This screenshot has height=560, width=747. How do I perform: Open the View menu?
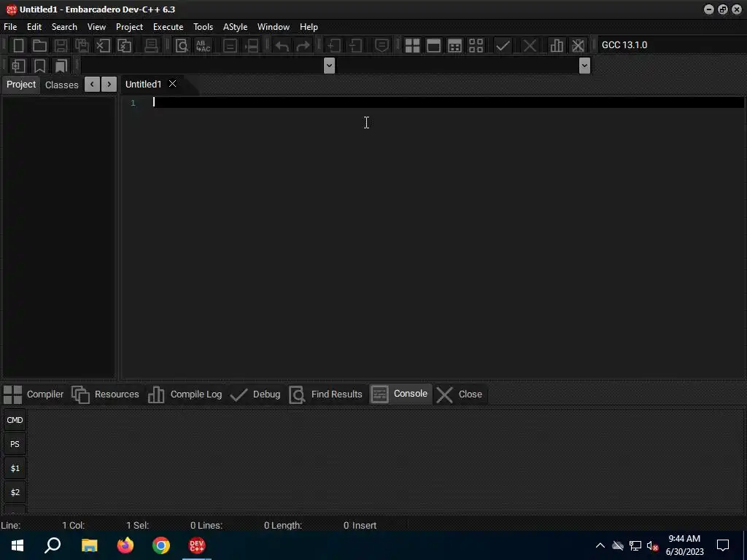[x=96, y=27]
